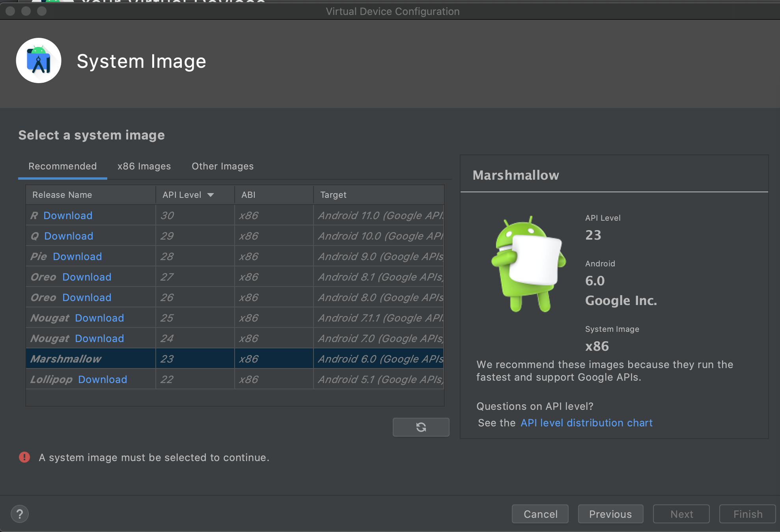This screenshot has width=780, height=532.
Task: Switch to the Other Images tab
Action: 222,166
